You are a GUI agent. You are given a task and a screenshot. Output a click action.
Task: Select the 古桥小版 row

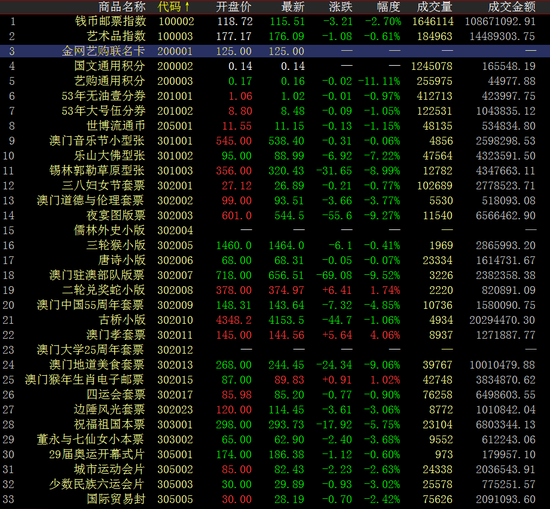(x=275, y=320)
